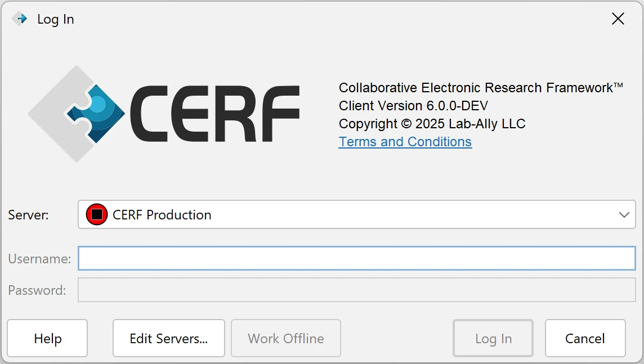
Task: Close the Log In dialog window
Action: click(x=618, y=19)
